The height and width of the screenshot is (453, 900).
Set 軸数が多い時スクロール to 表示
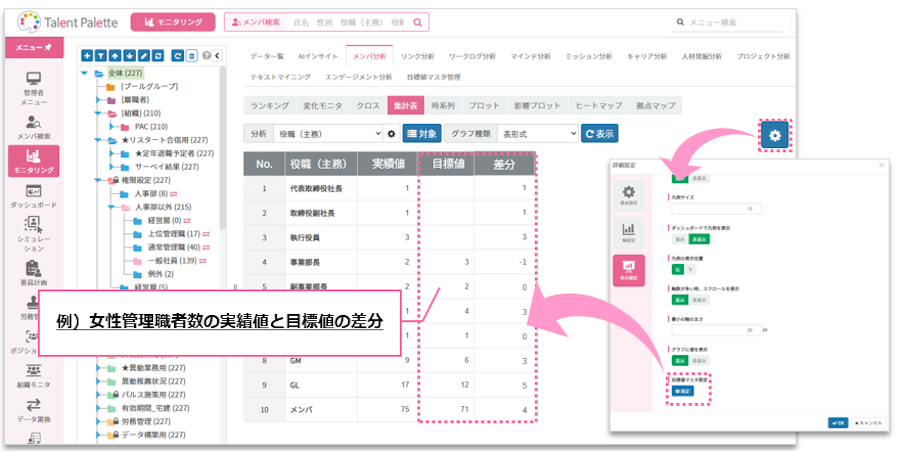click(680, 300)
